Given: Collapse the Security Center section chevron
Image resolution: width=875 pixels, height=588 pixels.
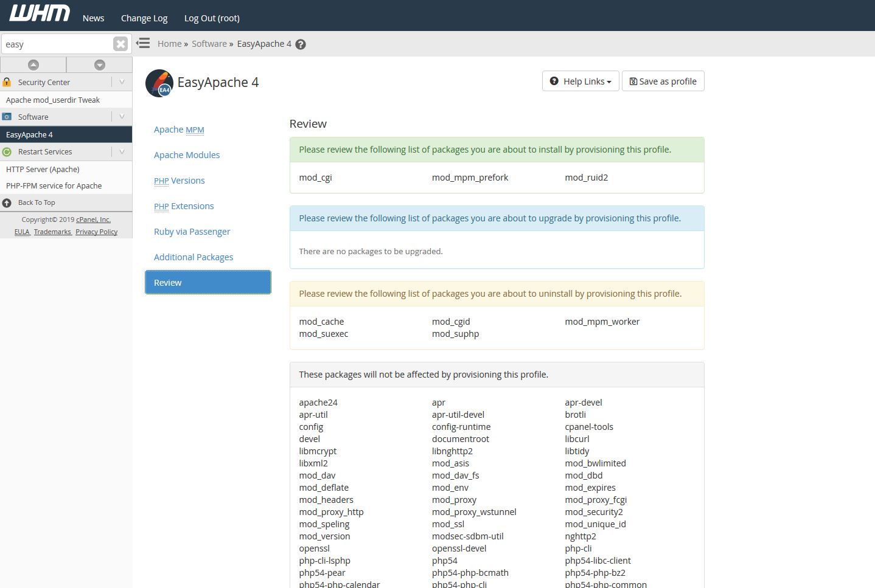Looking at the screenshot, I should pyautogui.click(x=122, y=82).
